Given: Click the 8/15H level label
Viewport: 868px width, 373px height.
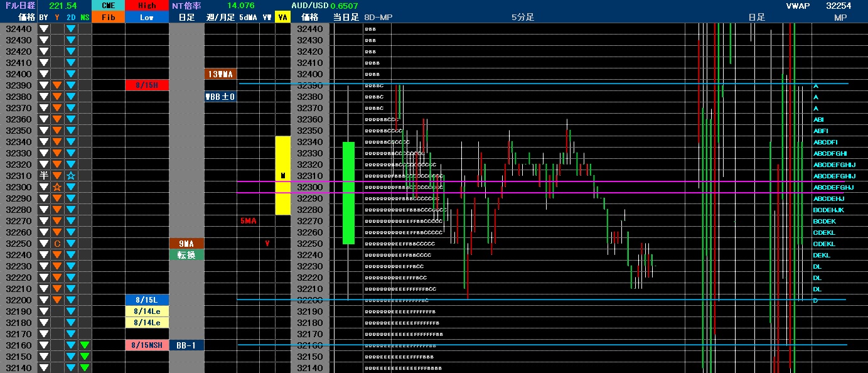Looking at the screenshot, I should coord(147,85).
